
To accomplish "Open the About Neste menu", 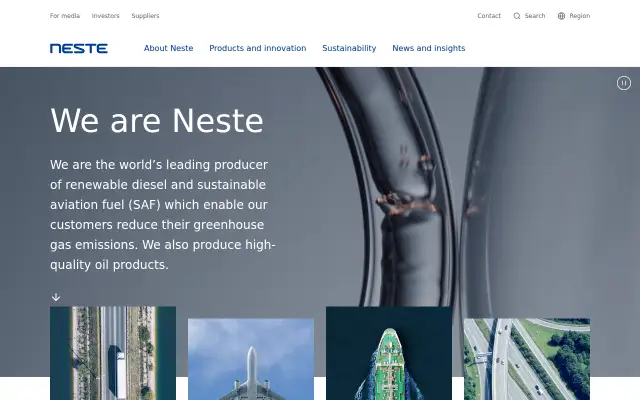I will [169, 48].
